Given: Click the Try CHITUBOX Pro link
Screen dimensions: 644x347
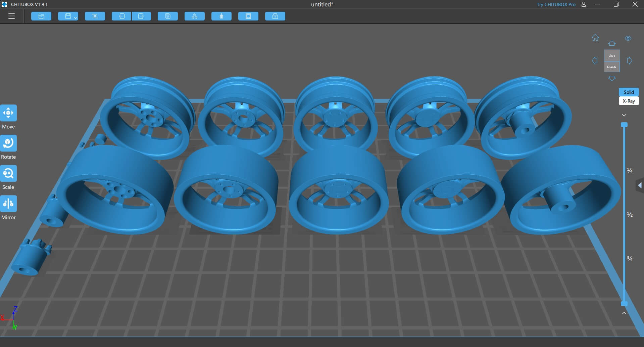Looking at the screenshot, I should point(556,4).
